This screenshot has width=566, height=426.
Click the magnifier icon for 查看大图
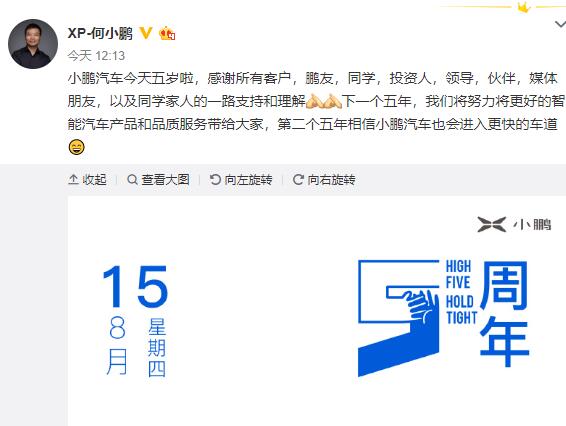point(132,179)
